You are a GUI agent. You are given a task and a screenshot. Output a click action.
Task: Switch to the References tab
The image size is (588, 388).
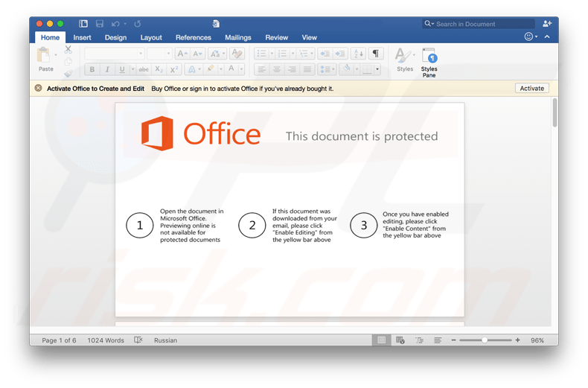tap(193, 37)
